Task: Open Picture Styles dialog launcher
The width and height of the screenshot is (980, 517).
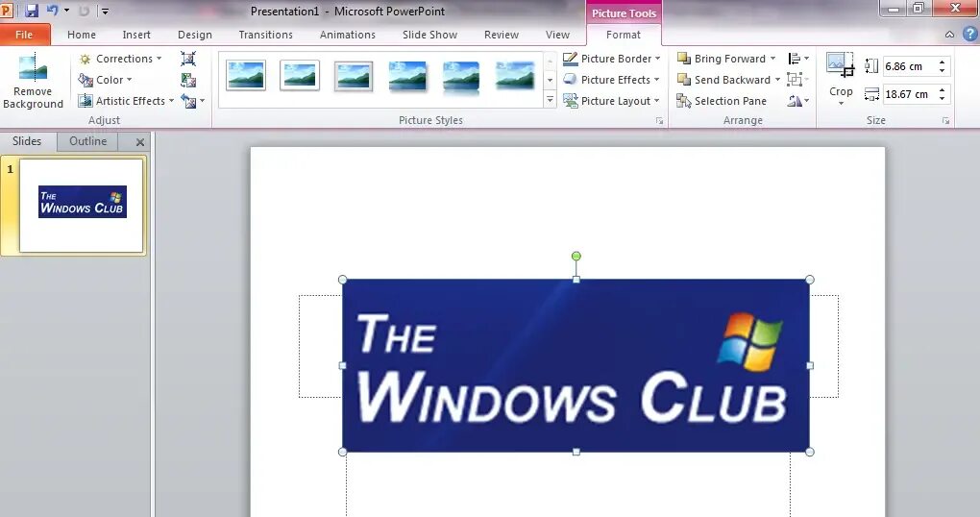Action: point(660,121)
